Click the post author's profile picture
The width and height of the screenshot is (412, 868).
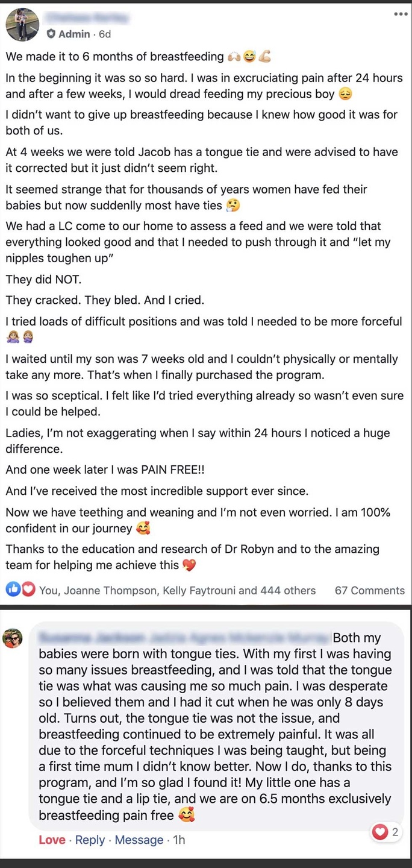click(22, 25)
